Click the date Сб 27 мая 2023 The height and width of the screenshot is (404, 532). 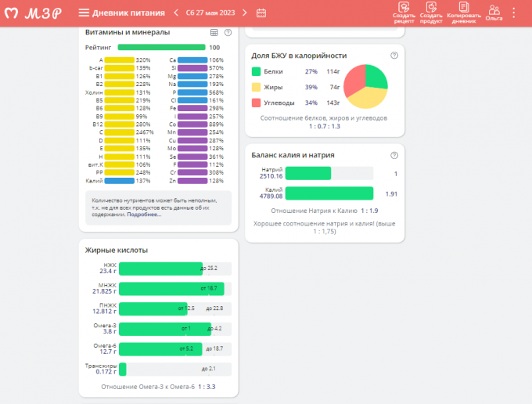(x=210, y=13)
